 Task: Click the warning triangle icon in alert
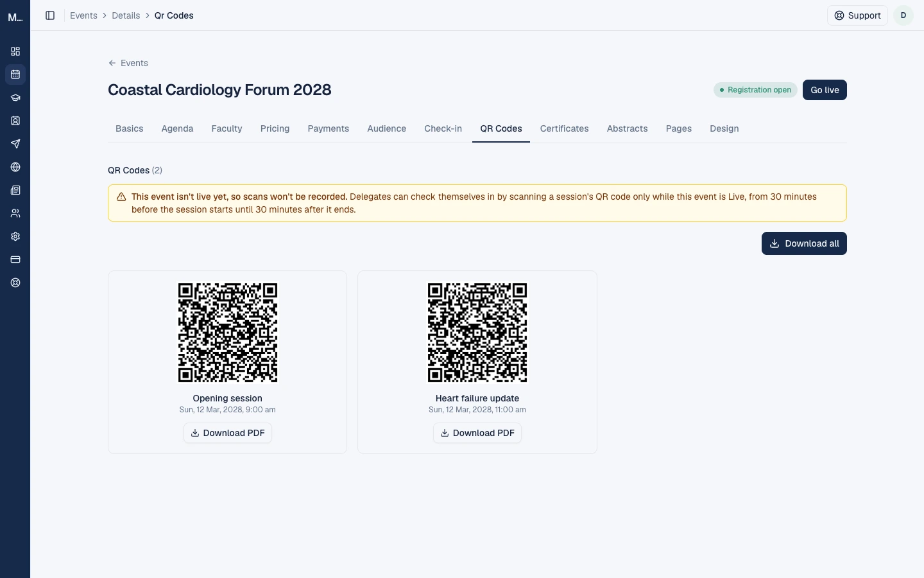coord(121,197)
